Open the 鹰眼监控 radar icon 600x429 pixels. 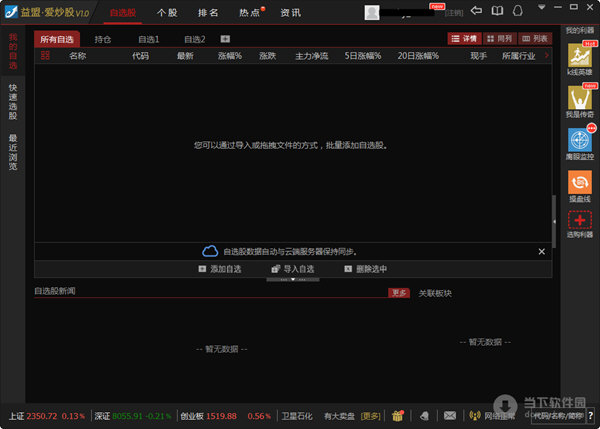(x=579, y=140)
